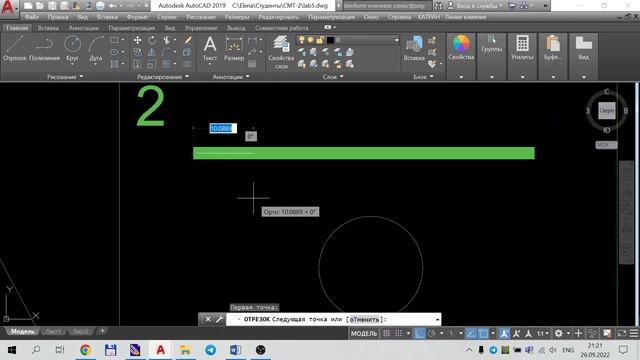Viewport: 640px width, 360px height.
Task: Click the Stretch tool icon
Action: pos(138,64)
